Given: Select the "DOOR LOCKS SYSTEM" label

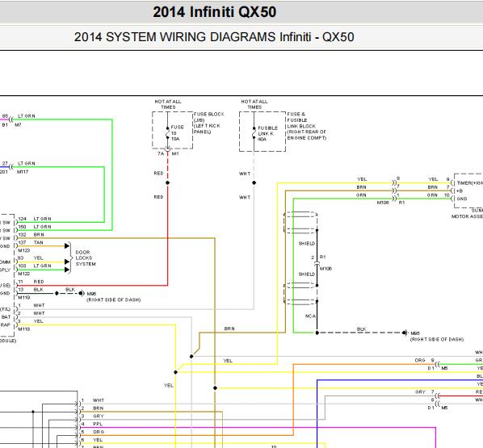Looking at the screenshot, I should pos(86,258).
